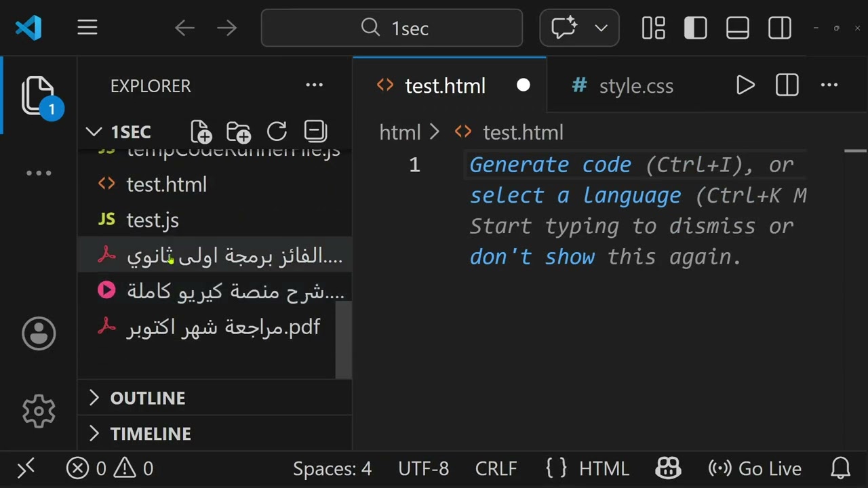Select the الفائز برمجة اولى ثانوي PDF file

click(x=214, y=256)
